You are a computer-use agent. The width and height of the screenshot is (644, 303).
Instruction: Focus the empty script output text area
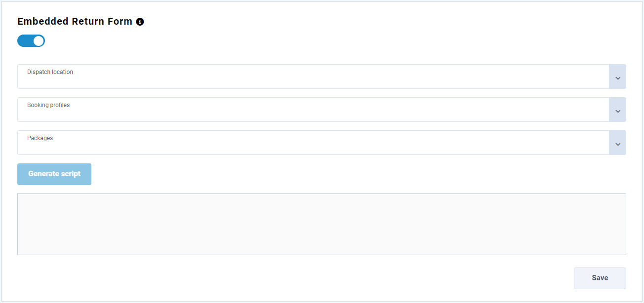322,225
